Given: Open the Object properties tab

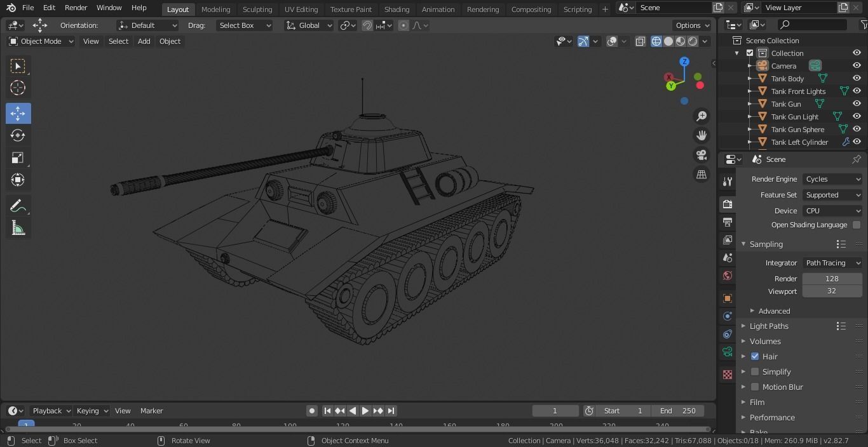Looking at the screenshot, I should click(x=728, y=298).
